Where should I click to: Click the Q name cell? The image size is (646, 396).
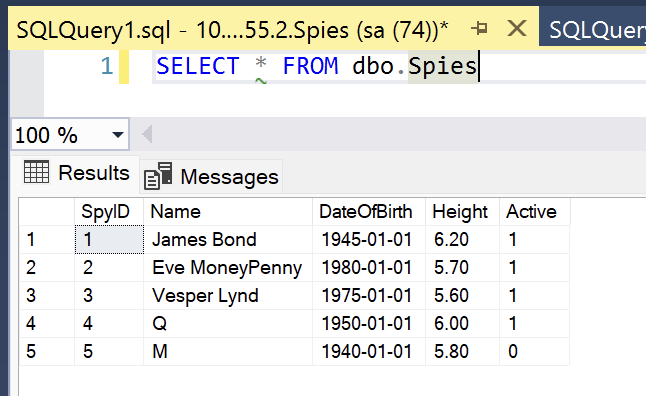click(228, 324)
